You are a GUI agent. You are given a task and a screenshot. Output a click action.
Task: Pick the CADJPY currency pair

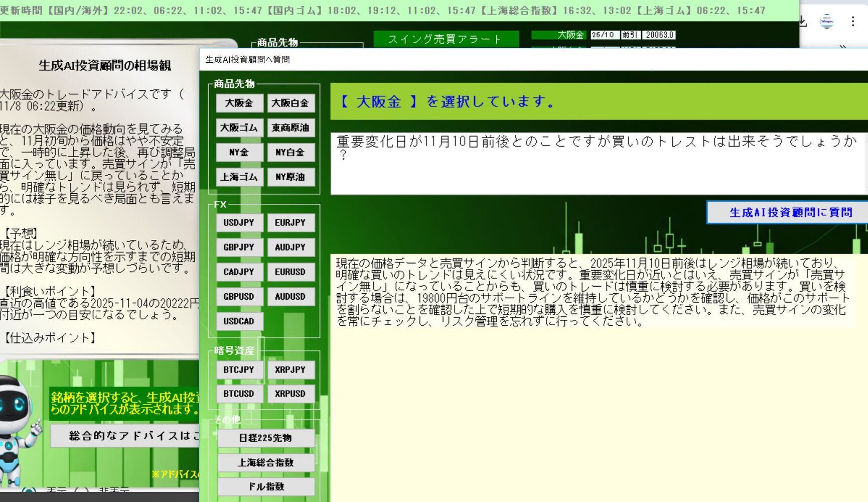tap(239, 272)
